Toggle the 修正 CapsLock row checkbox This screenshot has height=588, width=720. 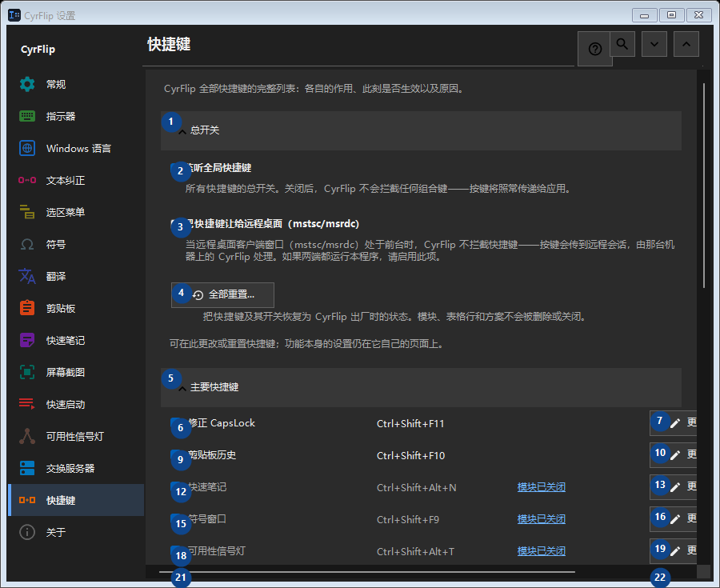[x=176, y=423]
